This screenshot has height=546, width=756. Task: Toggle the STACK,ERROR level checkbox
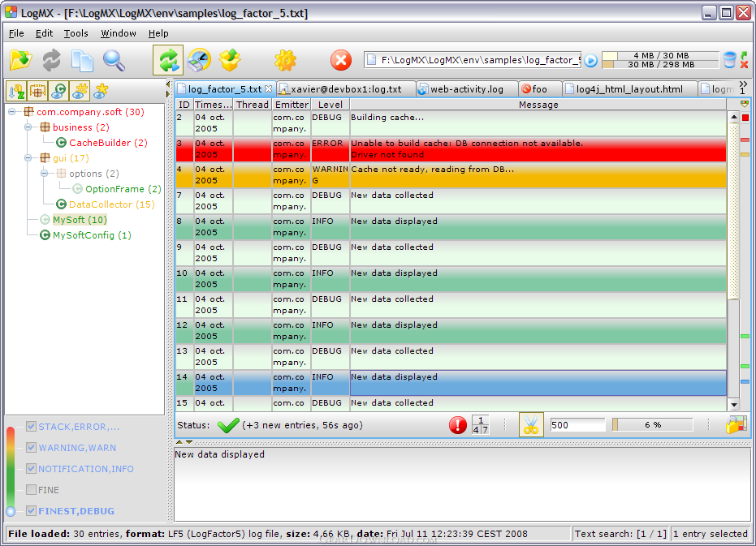click(32, 427)
